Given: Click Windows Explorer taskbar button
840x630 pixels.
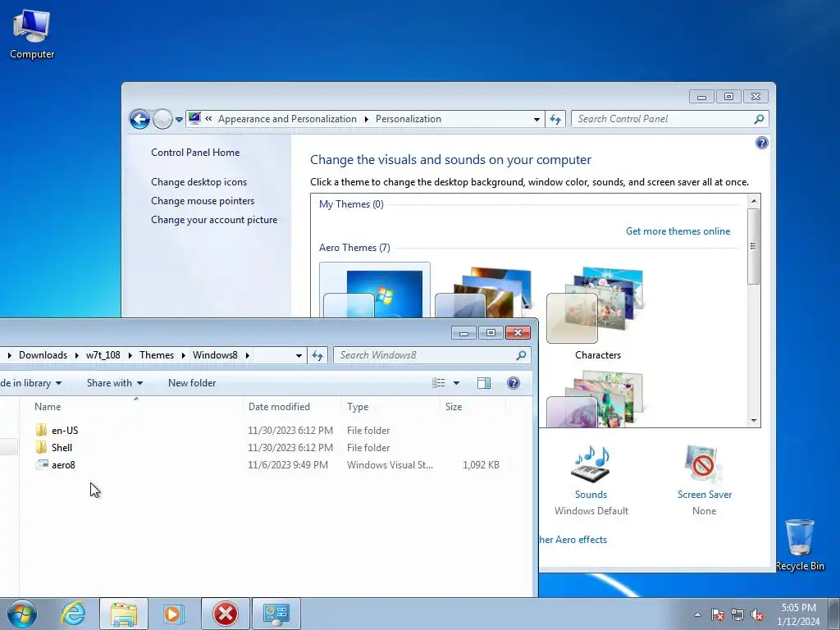Looking at the screenshot, I should [124, 614].
